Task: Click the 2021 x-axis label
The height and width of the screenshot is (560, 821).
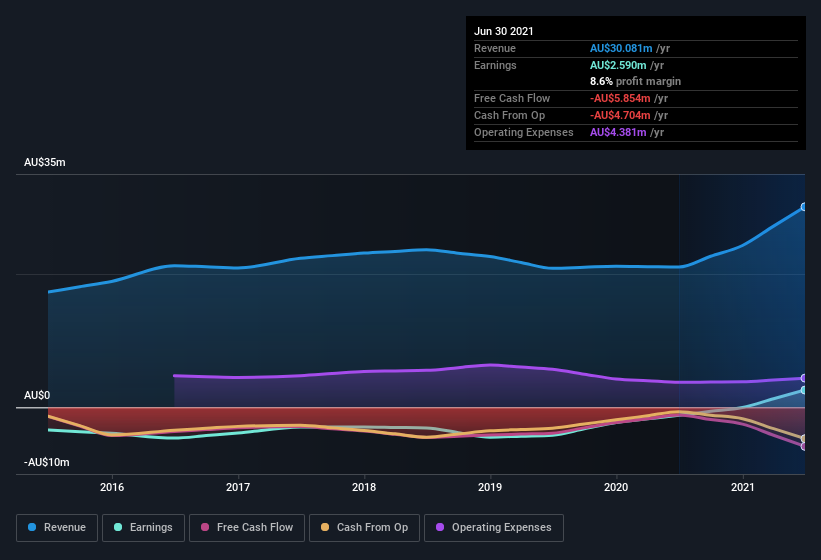Action: pyautogui.click(x=742, y=487)
